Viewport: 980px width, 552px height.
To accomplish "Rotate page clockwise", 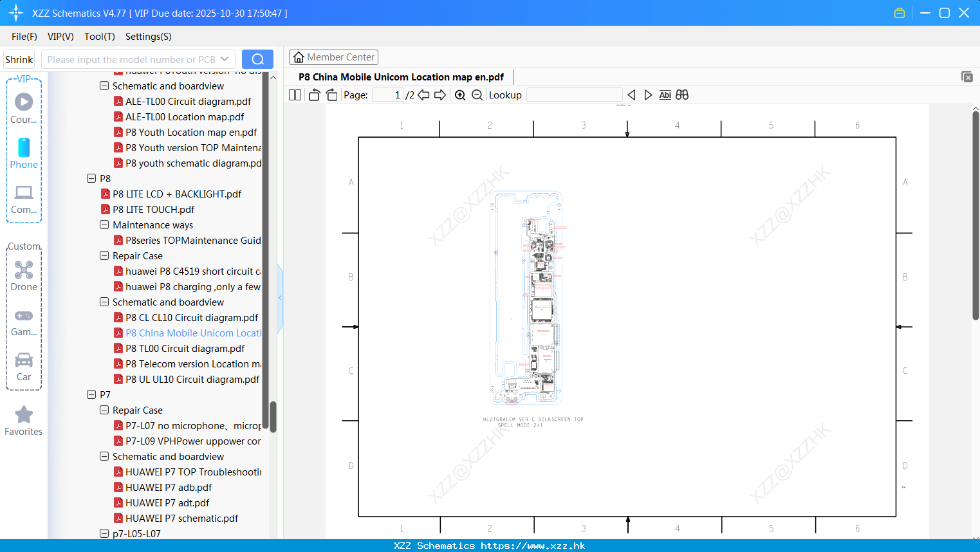I will [331, 95].
